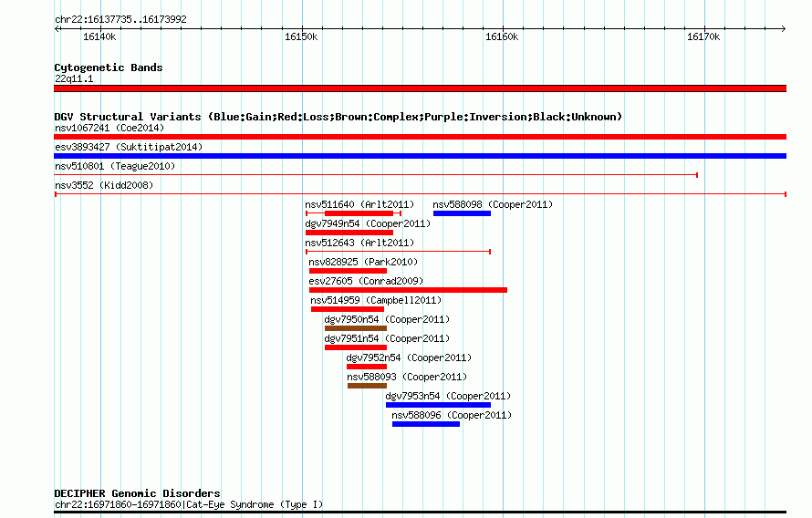812x518 pixels.
Task: Select the brown bar under dgv7950n54
Action: 356,328
